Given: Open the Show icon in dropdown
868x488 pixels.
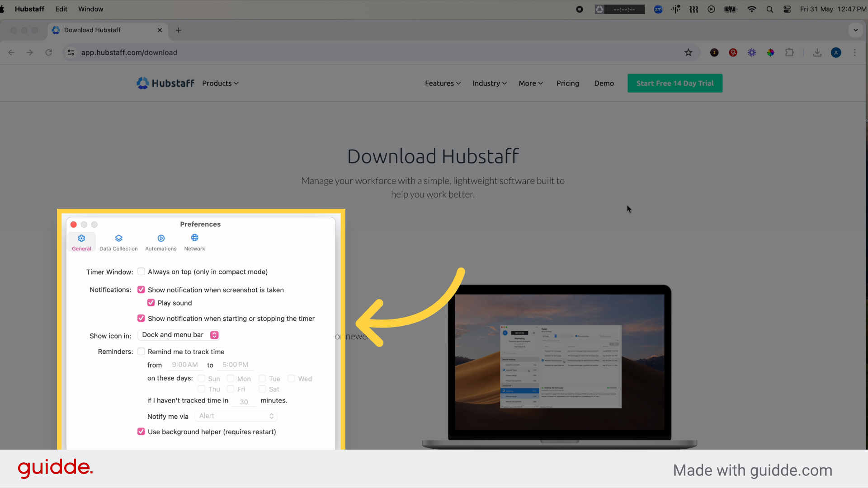Looking at the screenshot, I should click(179, 335).
